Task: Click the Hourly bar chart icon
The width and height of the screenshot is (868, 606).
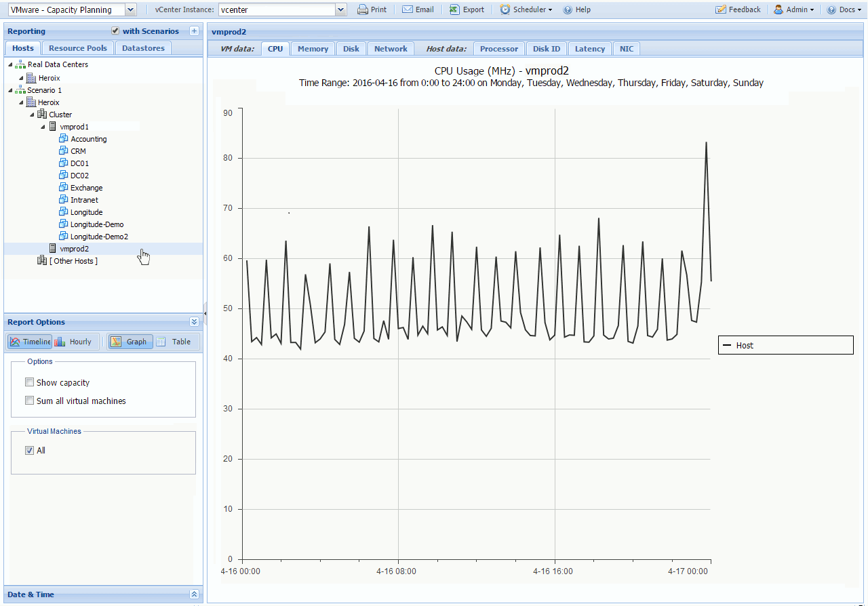Action: [60, 342]
